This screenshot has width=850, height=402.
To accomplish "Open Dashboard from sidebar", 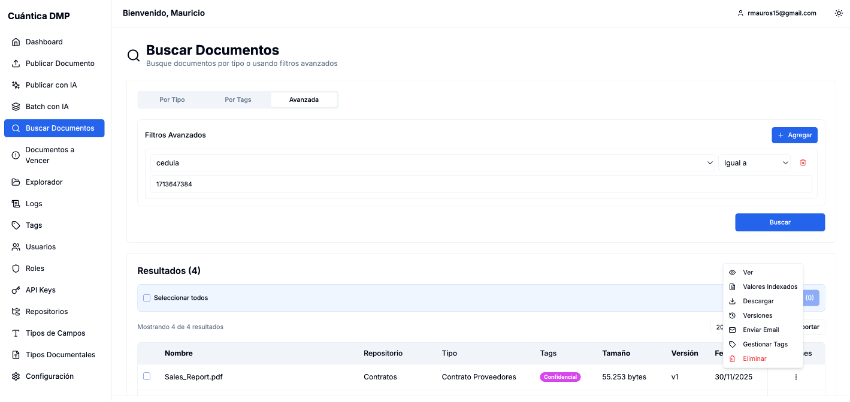I will pyautogui.click(x=43, y=42).
